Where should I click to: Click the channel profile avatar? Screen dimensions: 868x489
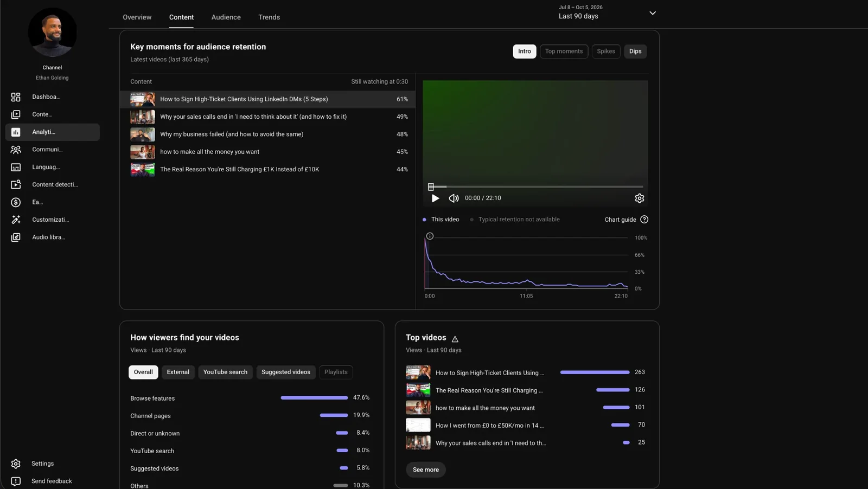coord(52,33)
